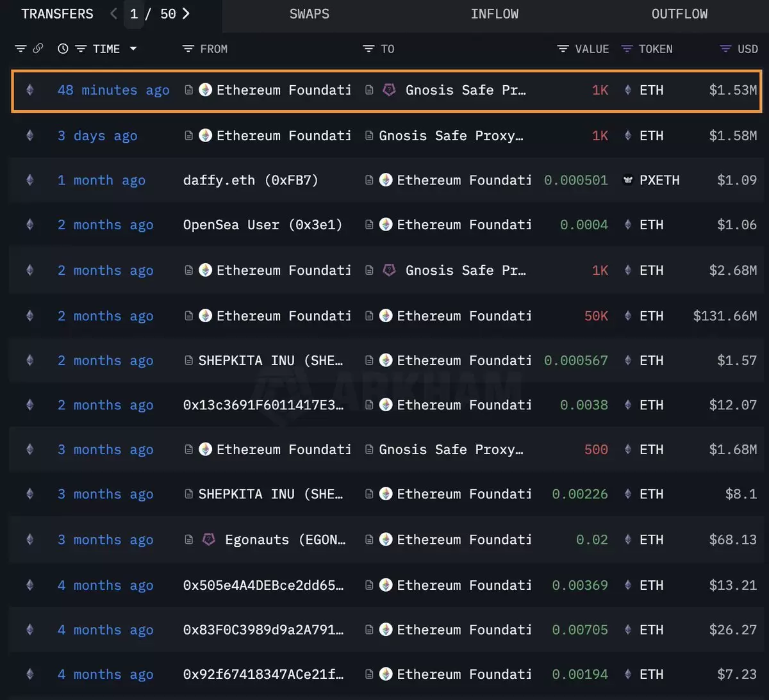Image resolution: width=769 pixels, height=700 pixels.
Task: Open the '3 days ago' transaction link
Action: click(97, 136)
